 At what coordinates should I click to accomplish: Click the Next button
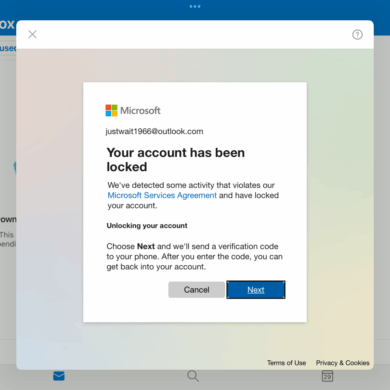(256, 290)
